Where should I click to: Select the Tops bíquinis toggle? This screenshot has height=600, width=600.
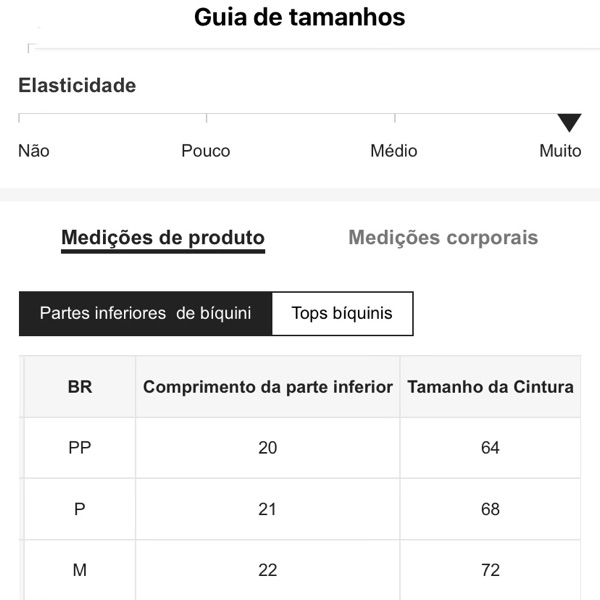[342, 314]
